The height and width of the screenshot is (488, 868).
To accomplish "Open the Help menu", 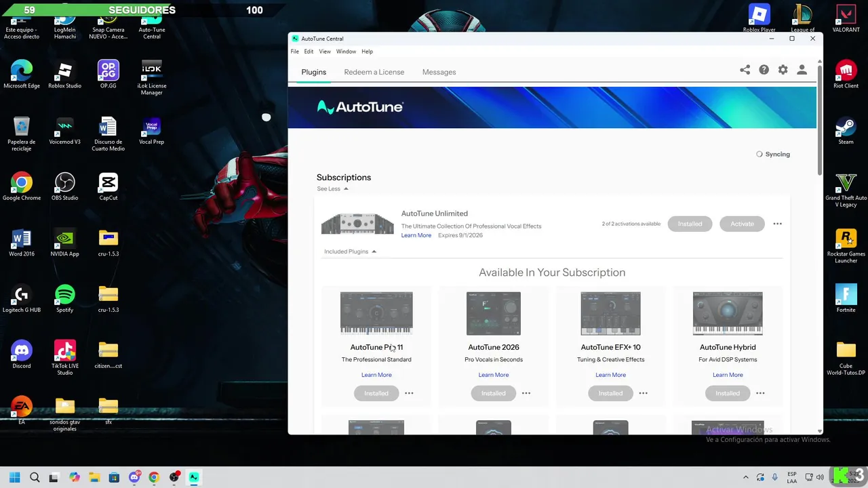I will click(x=367, y=52).
